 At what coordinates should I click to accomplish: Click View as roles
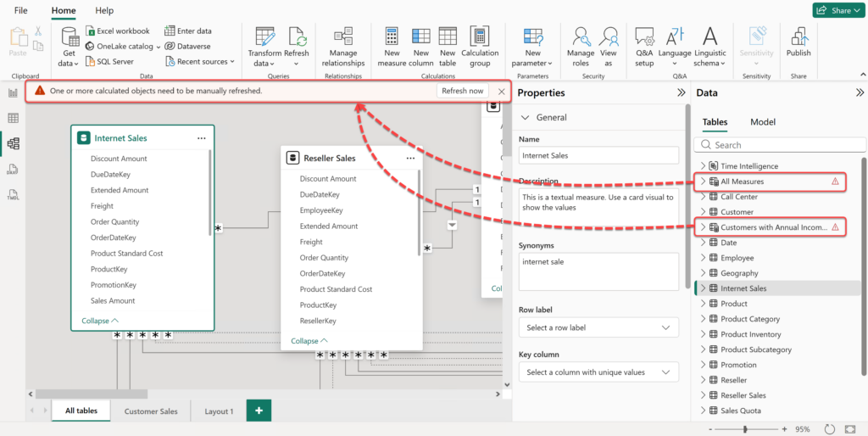point(609,48)
